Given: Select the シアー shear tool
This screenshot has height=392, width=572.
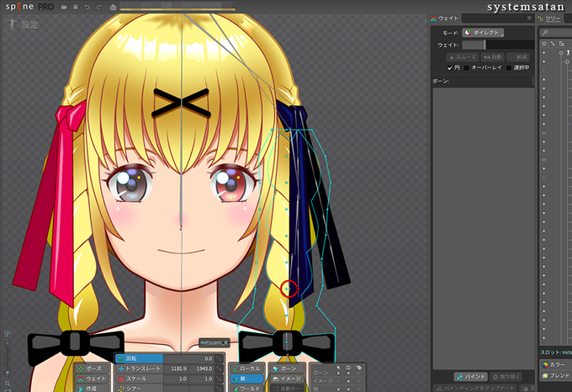Looking at the screenshot, I should pyautogui.click(x=140, y=389).
